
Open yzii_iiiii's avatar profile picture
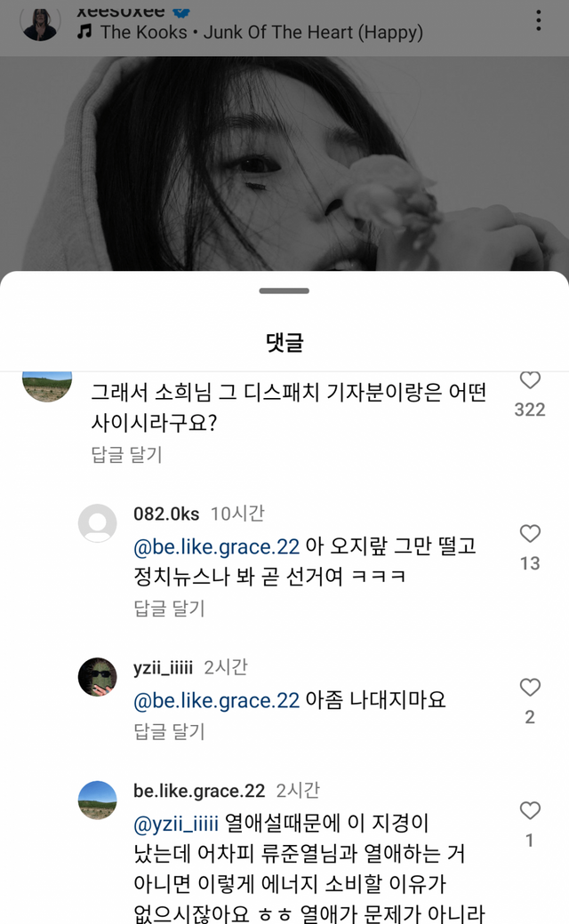98,678
